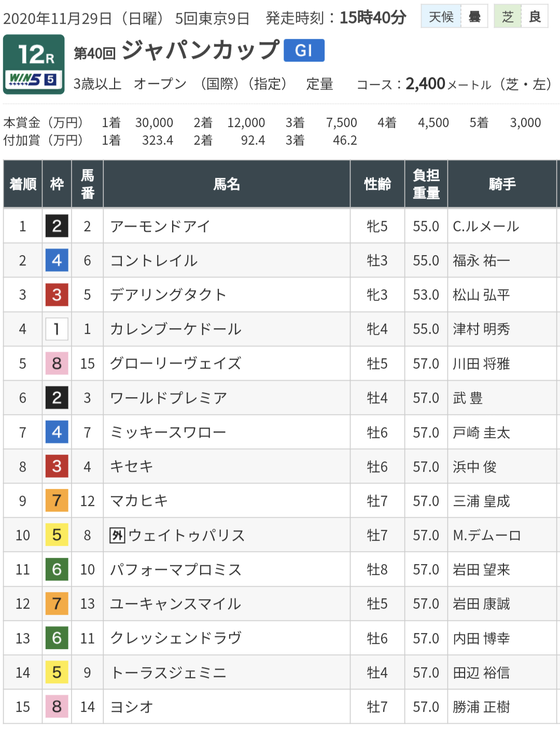Click the blue GI grade badge
The image size is (560, 731).
click(304, 50)
